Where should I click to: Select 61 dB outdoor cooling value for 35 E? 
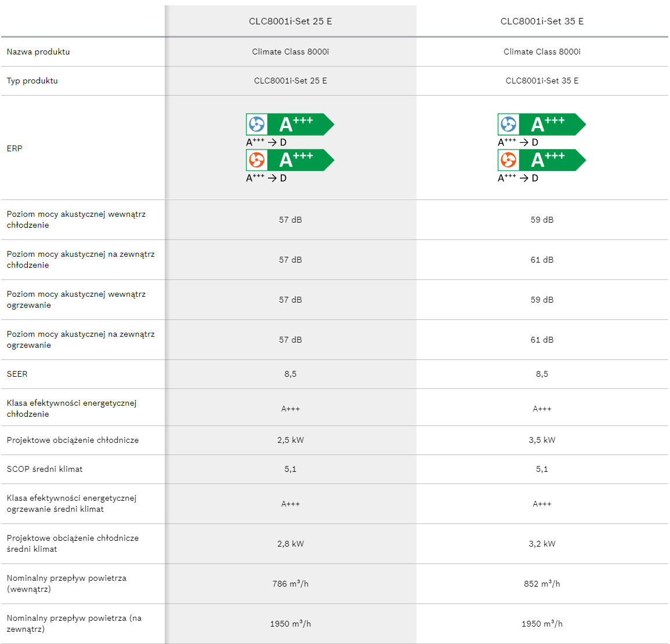point(542,260)
